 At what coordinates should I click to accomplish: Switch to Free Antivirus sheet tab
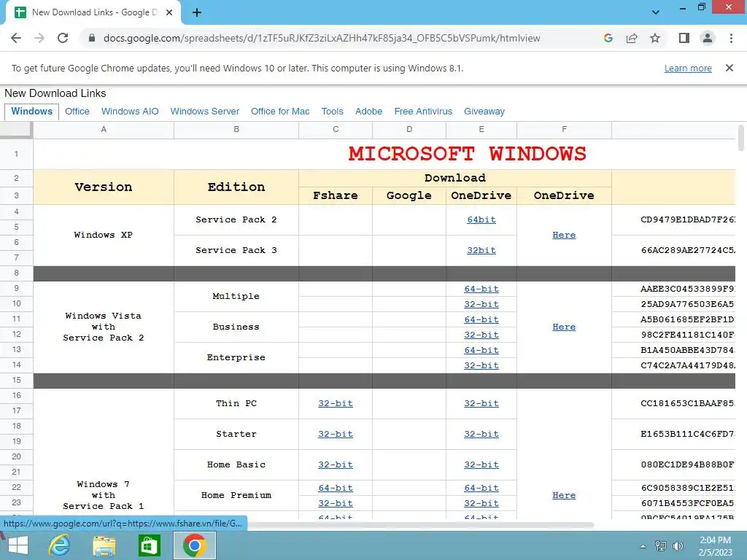pyautogui.click(x=423, y=112)
